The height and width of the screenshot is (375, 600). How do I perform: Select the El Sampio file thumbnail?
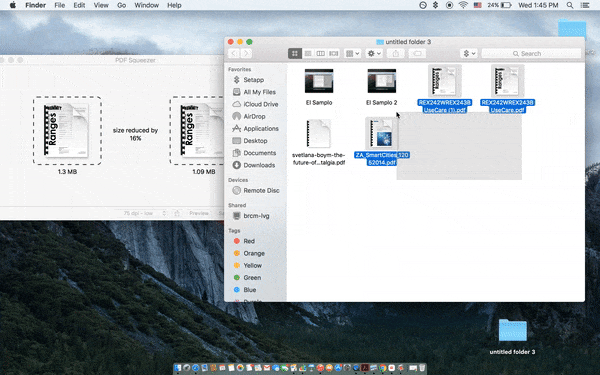319,81
